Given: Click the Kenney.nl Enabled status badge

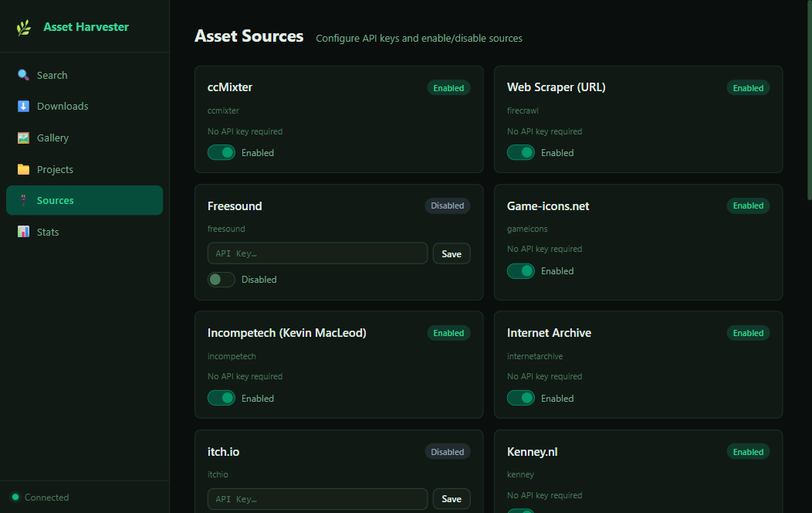Looking at the screenshot, I should click(x=748, y=452).
